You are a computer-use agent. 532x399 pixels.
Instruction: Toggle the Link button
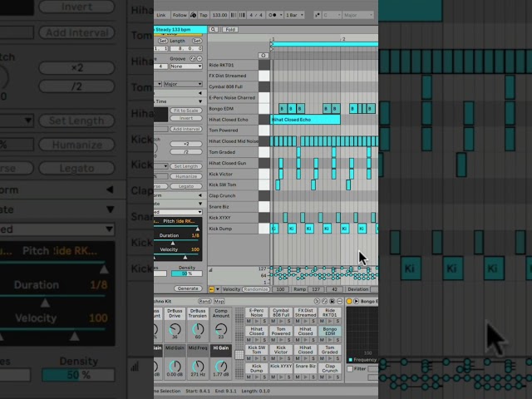click(161, 15)
